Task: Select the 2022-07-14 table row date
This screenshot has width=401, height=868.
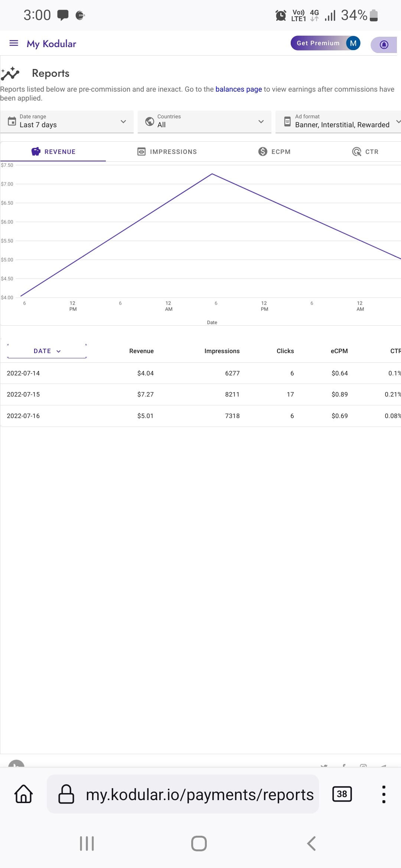Action: coord(23,373)
